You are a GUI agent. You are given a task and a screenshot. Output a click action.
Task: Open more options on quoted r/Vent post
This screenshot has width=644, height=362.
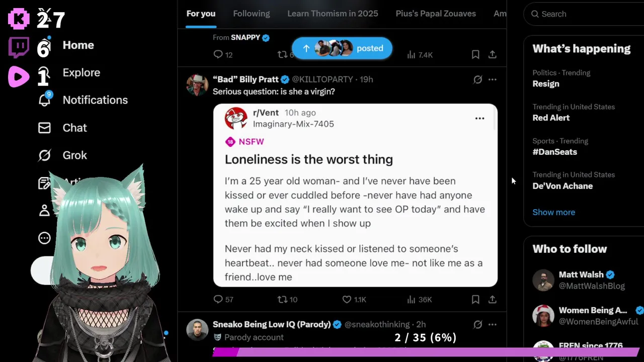pyautogui.click(x=480, y=118)
